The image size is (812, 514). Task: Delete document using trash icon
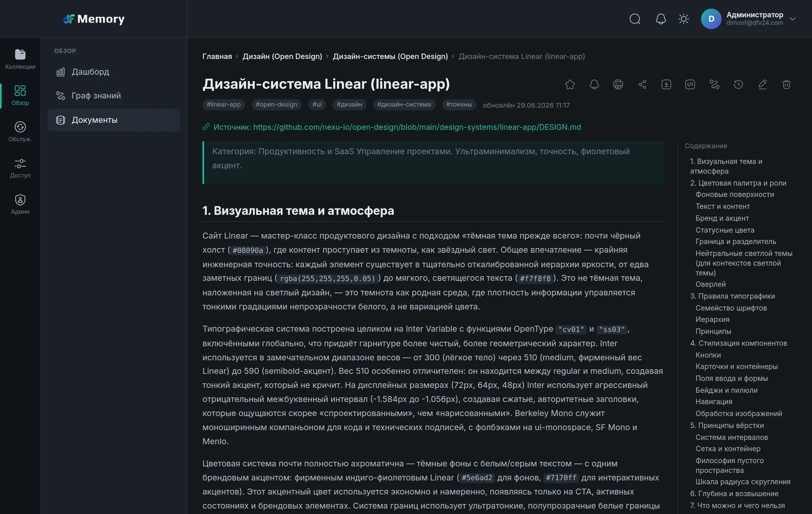tap(787, 85)
